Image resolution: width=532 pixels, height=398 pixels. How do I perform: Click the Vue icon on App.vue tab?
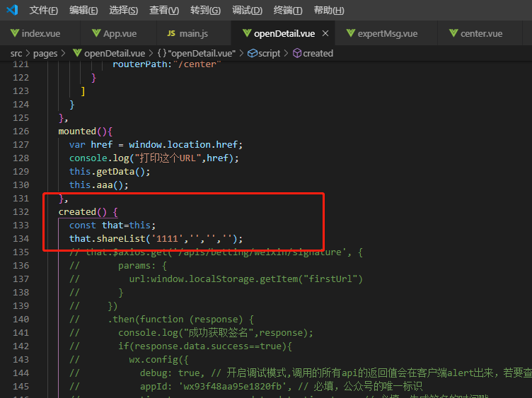pyautogui.click(x=96, y=33)
